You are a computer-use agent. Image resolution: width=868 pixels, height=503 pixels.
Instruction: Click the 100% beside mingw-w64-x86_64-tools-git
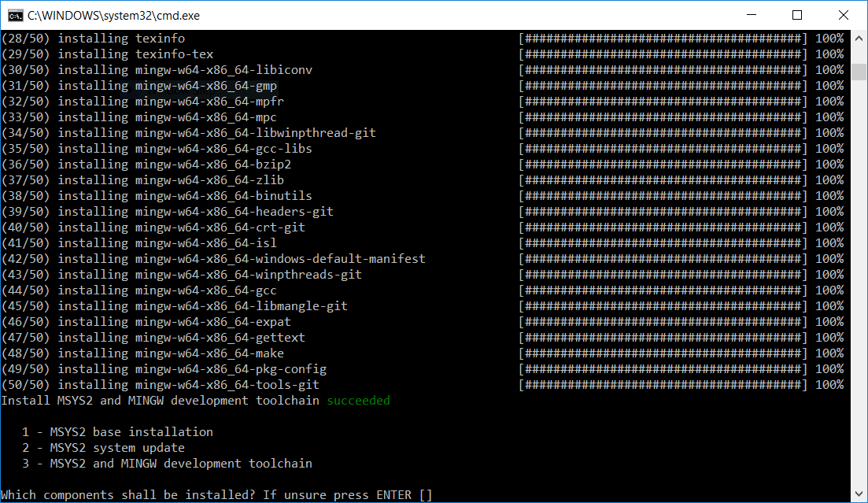click(829, 385)
